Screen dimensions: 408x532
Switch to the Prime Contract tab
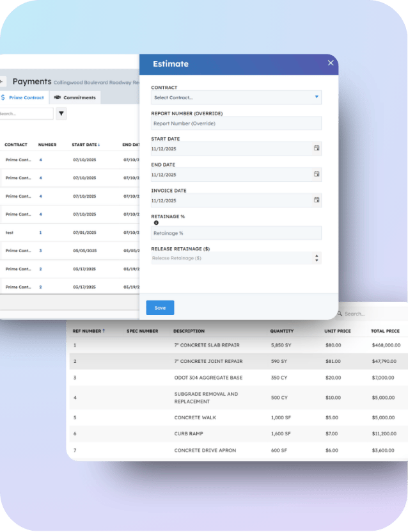(x=23, y=97)
